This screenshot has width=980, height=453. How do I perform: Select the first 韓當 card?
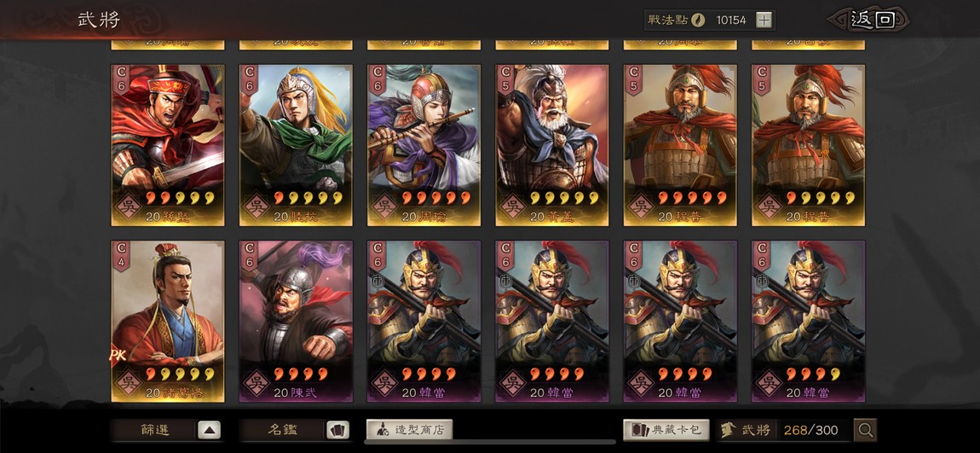(x=424, y=321)
